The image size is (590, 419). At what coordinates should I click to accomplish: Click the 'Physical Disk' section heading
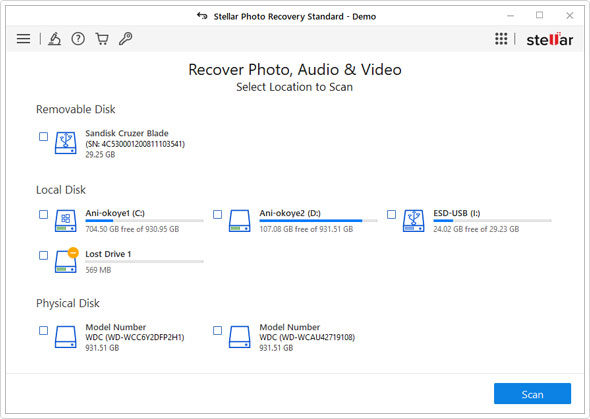pyautogui.click(x=68, y=303)
